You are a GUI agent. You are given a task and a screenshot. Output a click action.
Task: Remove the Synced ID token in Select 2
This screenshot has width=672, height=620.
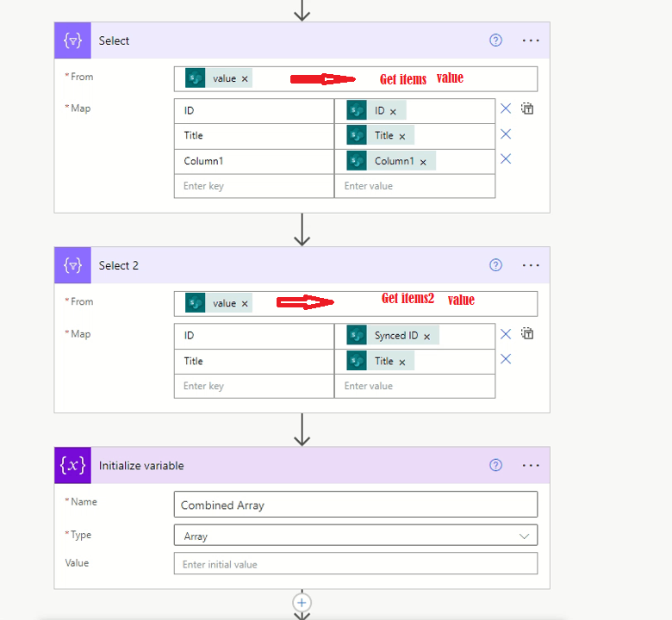[426, 337]
